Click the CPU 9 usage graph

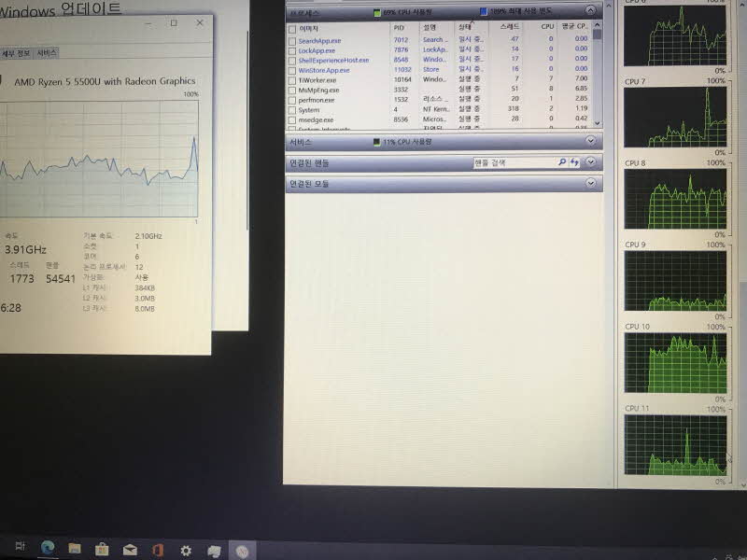(x=675, y=281)
